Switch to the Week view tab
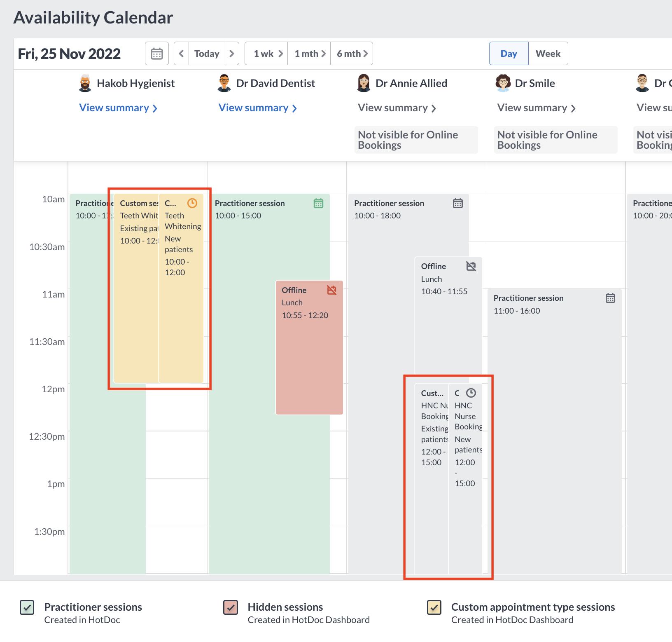Viewport: 672px width, 642px height. pos(548,53)
